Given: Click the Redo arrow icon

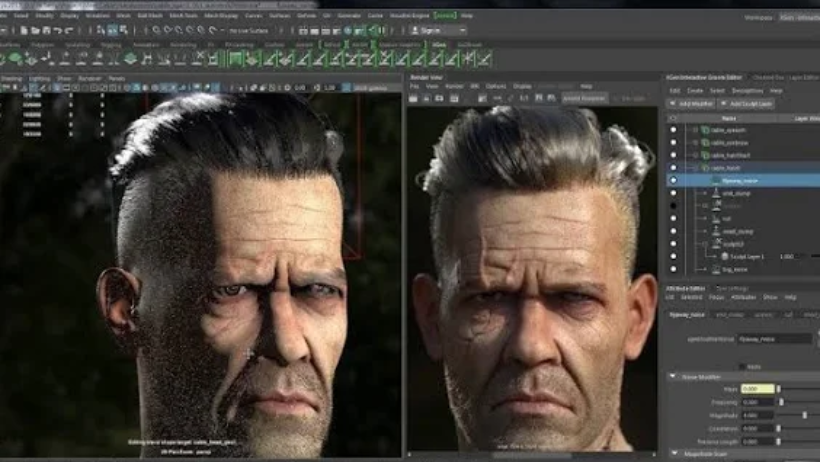Looking at the screenshot, I should click(69, 30).
